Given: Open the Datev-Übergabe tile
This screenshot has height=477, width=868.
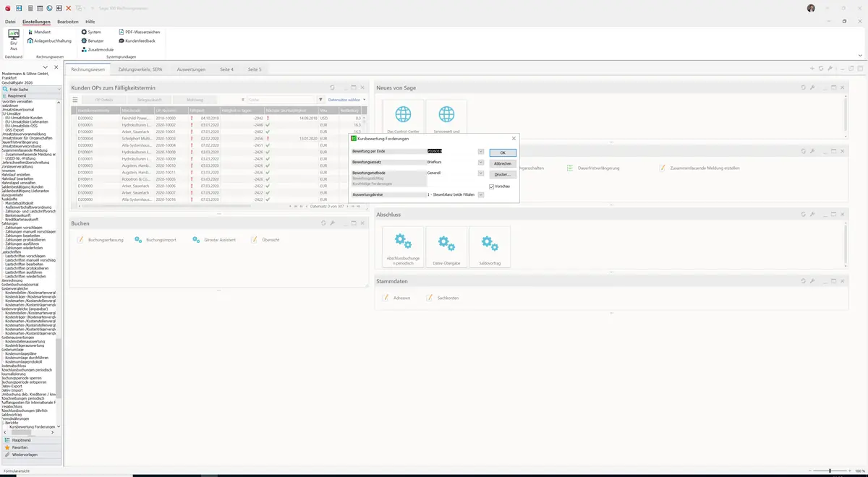Looking at the screenshot, I should [446, 247].
